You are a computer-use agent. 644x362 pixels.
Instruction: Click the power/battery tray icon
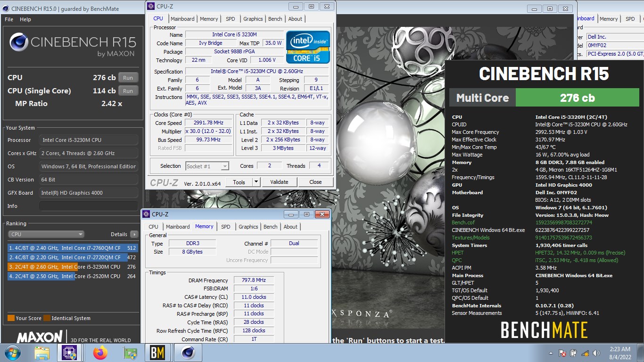(x=574, y=353)
